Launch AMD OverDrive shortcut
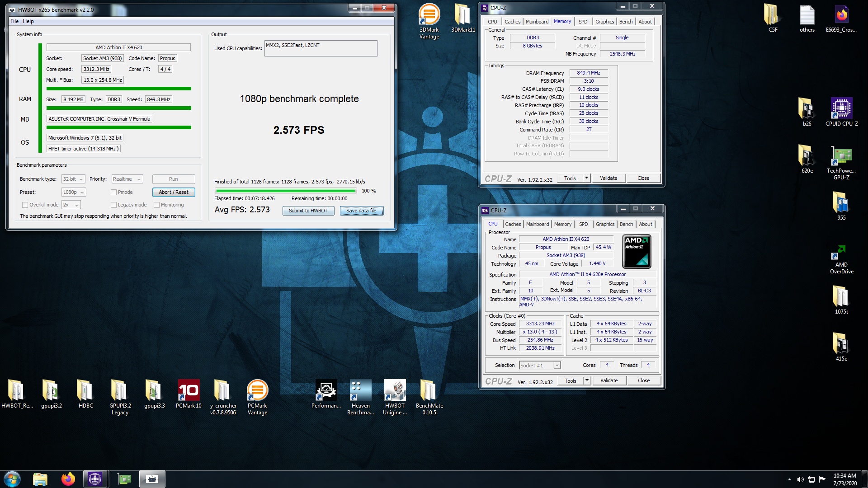The image size is (868, 488). pyautogui.click(x=841, y=259)
